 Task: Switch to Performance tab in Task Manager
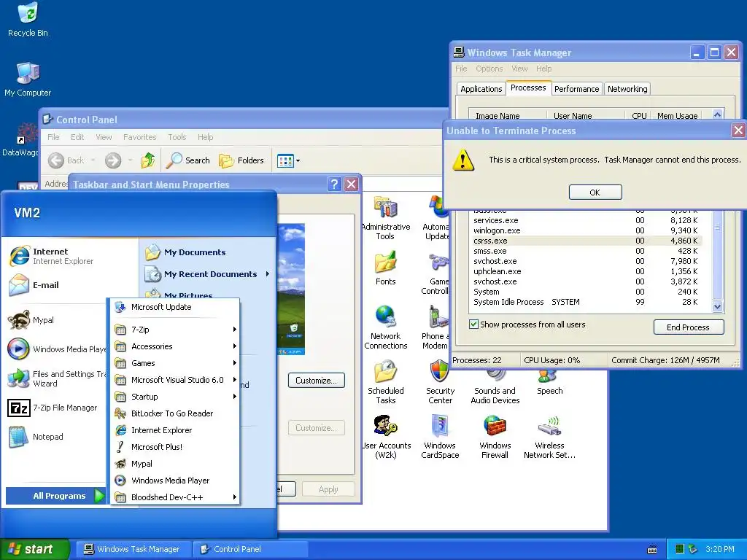pyautogui.click(x=576, y=89)
